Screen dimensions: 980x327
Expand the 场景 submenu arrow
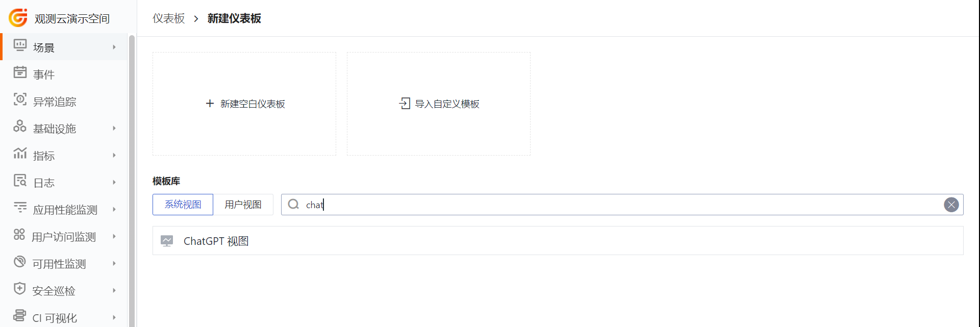pos(114,47)
